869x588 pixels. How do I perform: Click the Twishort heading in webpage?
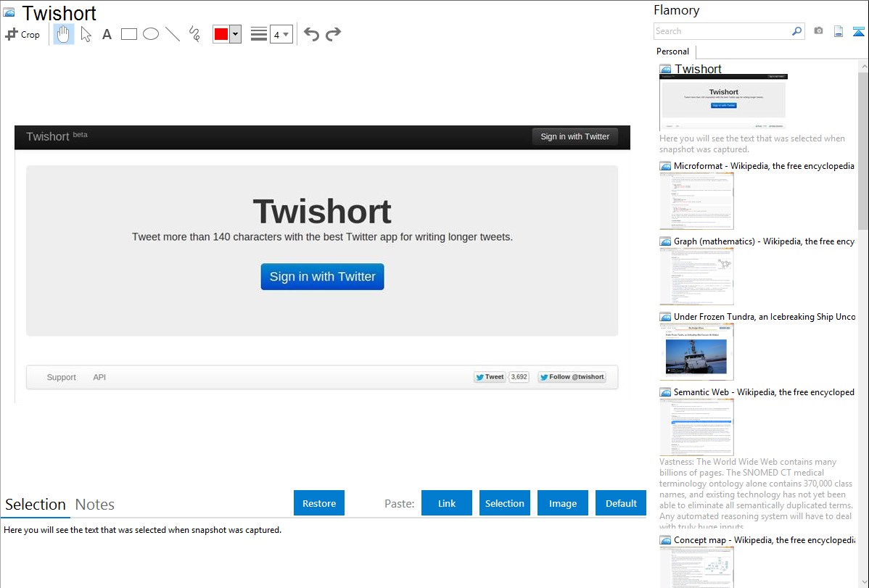tap(322, 211)
